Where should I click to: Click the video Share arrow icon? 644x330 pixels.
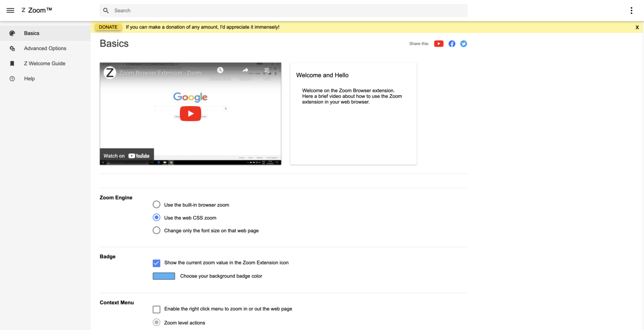point(245,71)
